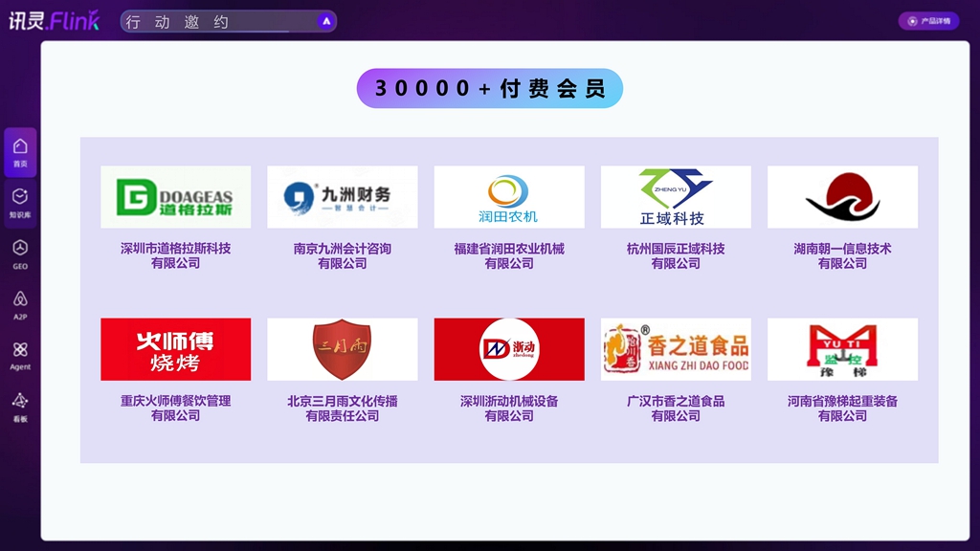Click the 30000+付费会员 banner
This screenshot has height=551, width=980.
490,88
